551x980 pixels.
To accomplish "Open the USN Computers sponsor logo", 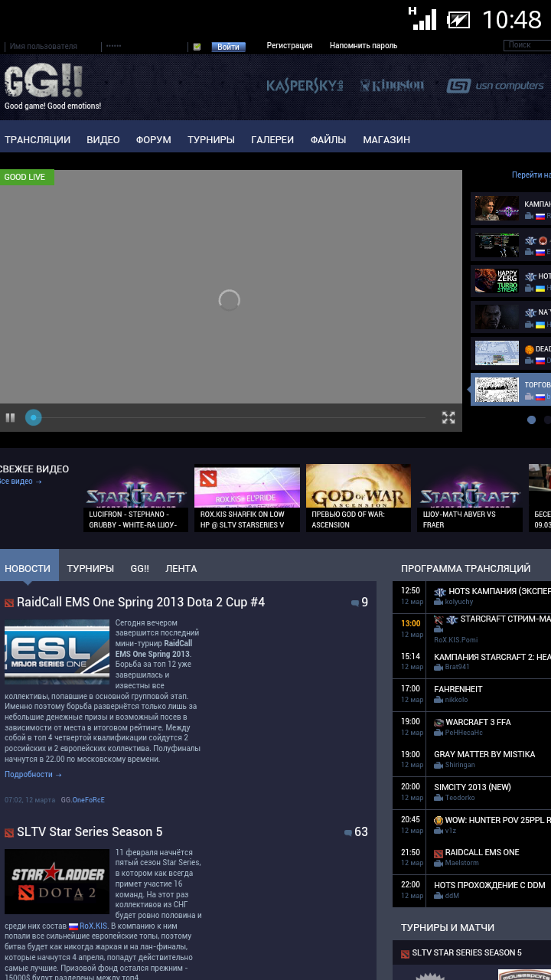I will click(495, 86).
